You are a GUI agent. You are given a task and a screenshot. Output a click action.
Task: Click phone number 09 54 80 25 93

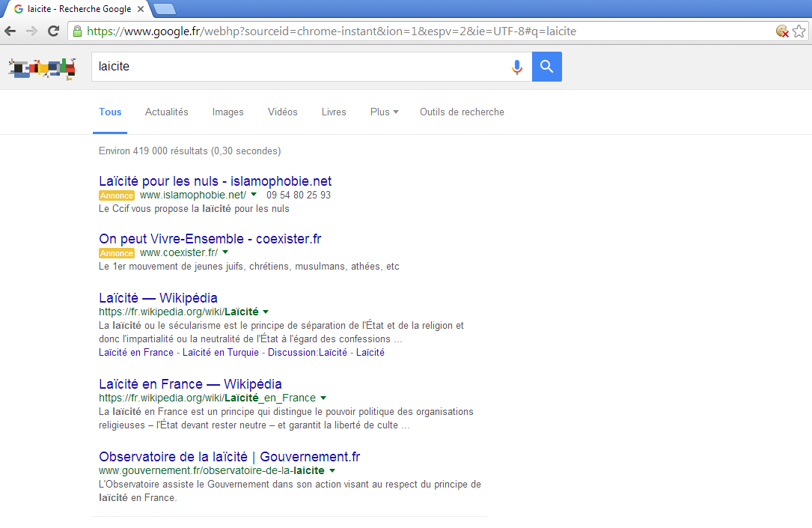299,195
